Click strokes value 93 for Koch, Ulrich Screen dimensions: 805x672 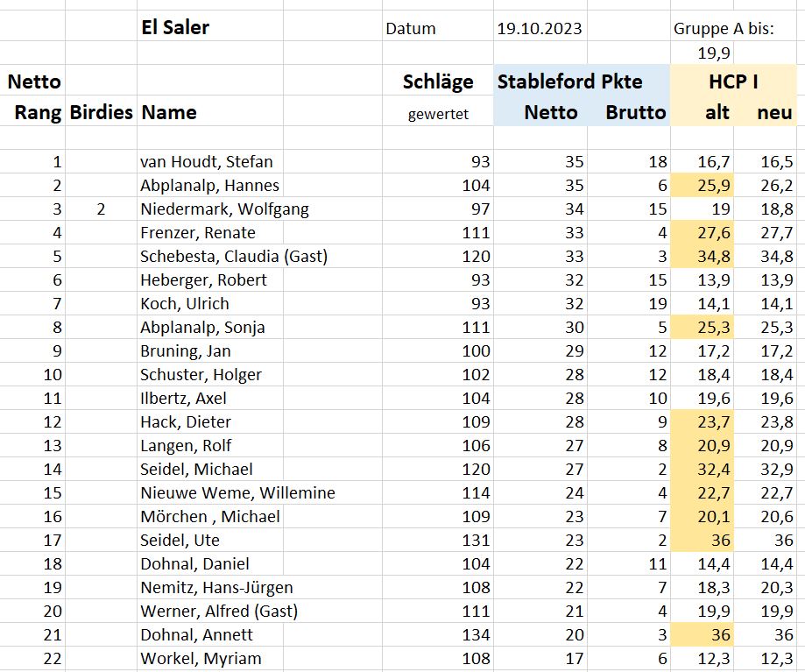pyautogui.click(x=438, y=303)
